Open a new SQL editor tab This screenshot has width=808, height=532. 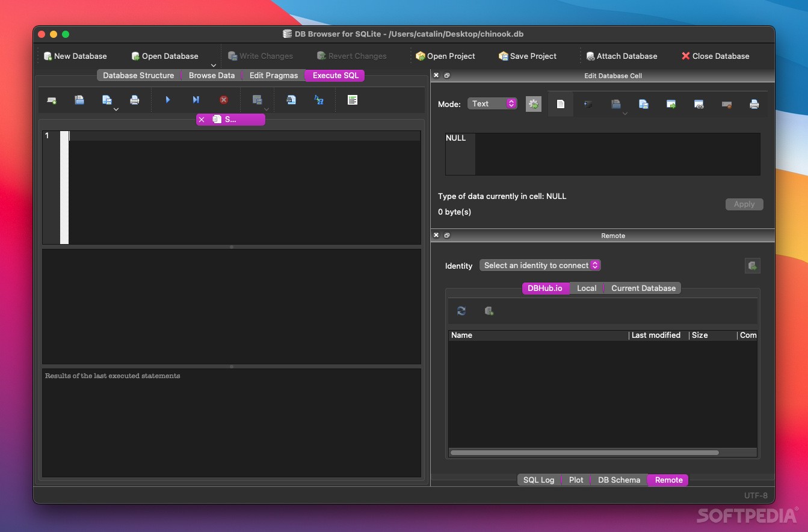pos(52,100)
